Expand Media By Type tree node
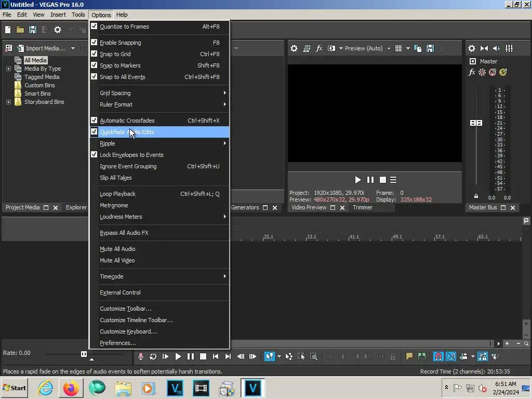 click(8, 69)
